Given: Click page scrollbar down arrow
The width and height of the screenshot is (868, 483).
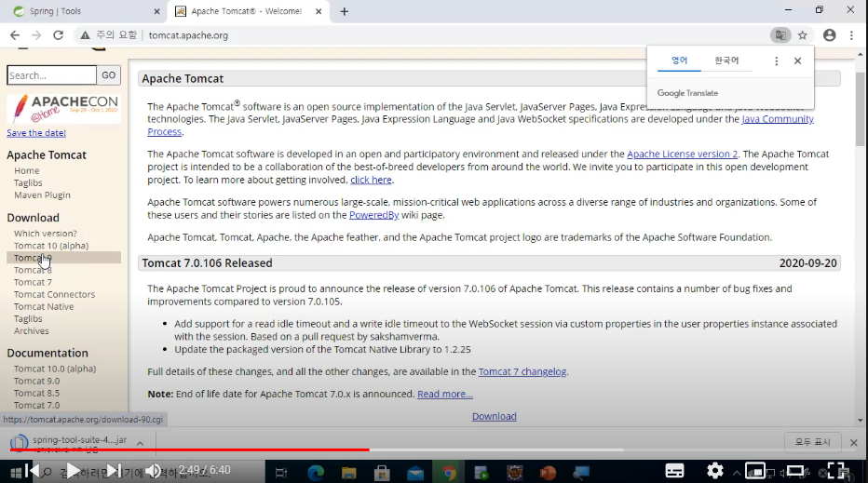Looking at the screenshot, I should (860, 421).
